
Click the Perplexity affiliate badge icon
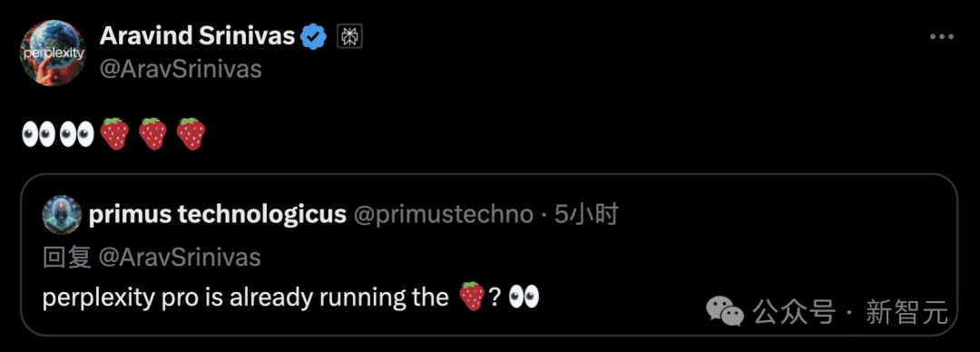350,37
